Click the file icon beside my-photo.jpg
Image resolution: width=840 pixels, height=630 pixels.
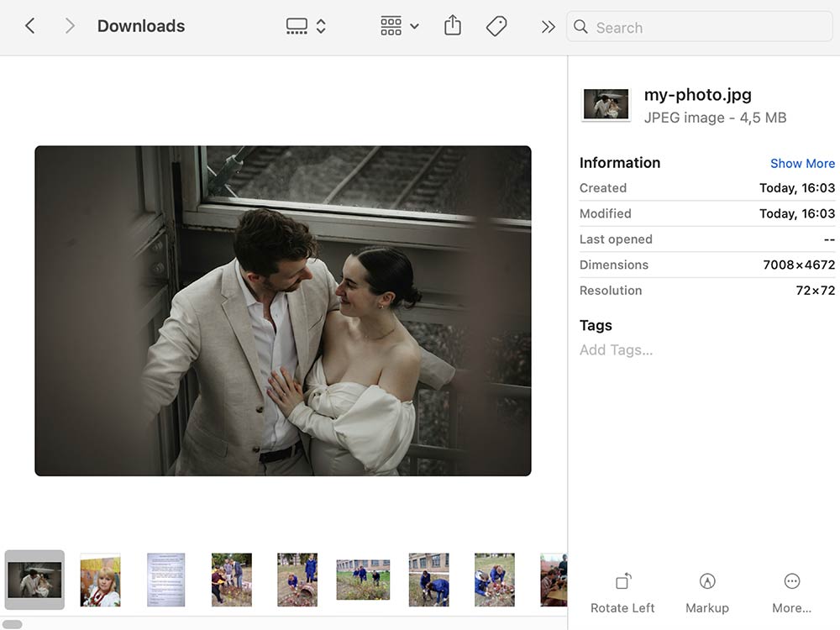606,104
